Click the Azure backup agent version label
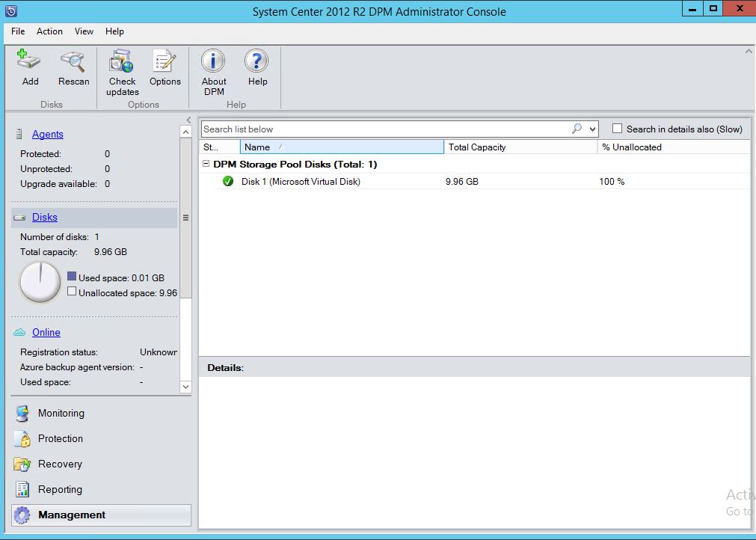The height and width of the screenshot is (540, 756). click(77, 367)
